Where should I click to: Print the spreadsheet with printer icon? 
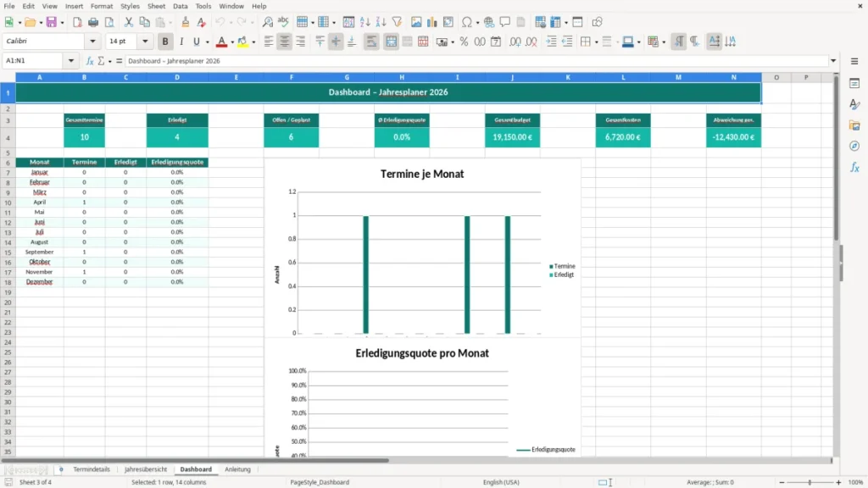[93, 22]
